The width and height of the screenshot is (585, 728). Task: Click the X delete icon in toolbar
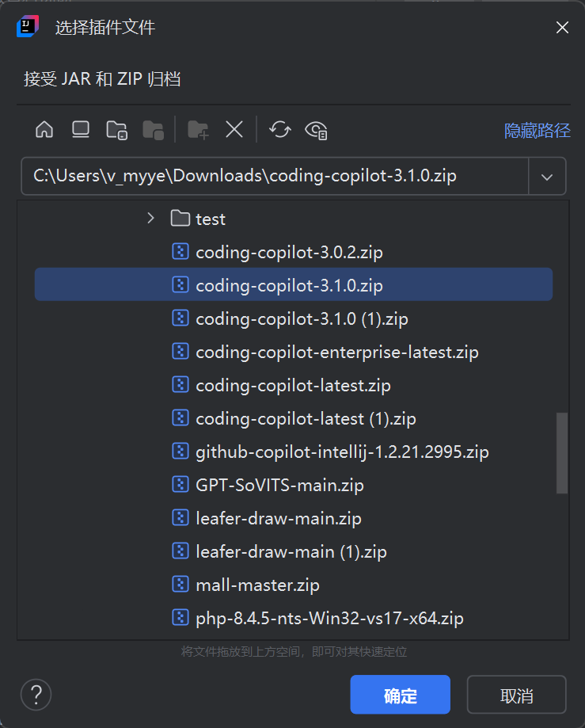coord(234,130)
